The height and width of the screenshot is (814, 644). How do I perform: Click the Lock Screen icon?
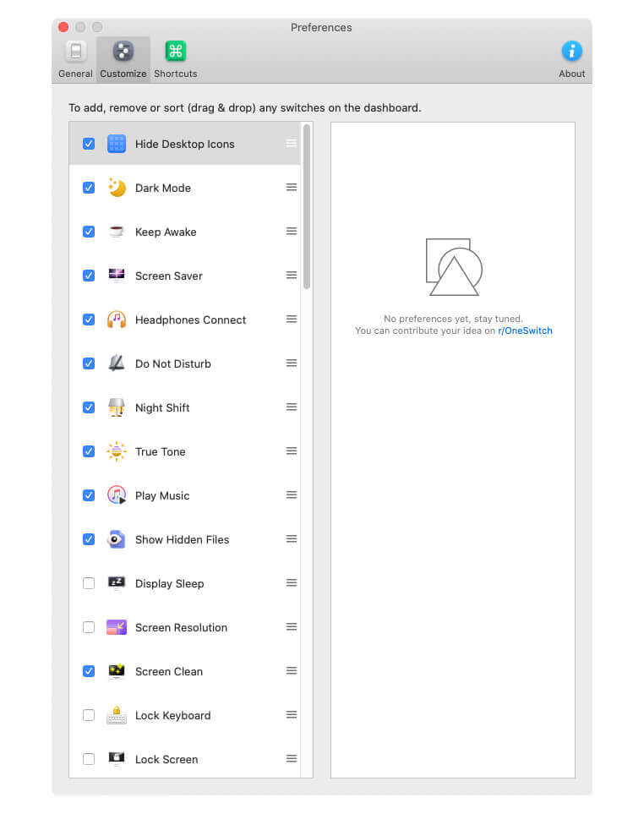click(117, 758)
